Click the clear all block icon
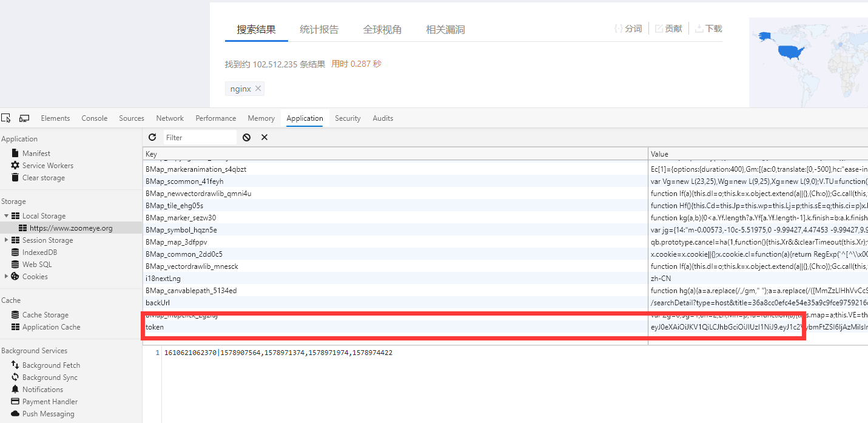Image resolution: width=868 pixels, height=423 pixels. coord(246,137)
